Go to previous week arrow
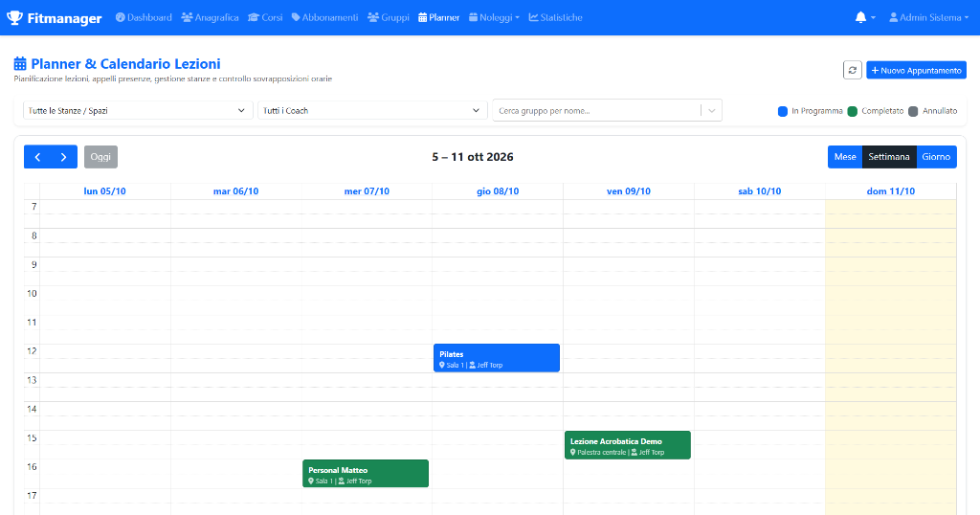Image resolution: width=980 pixels, height=515 pixels. tap(37, 157)
